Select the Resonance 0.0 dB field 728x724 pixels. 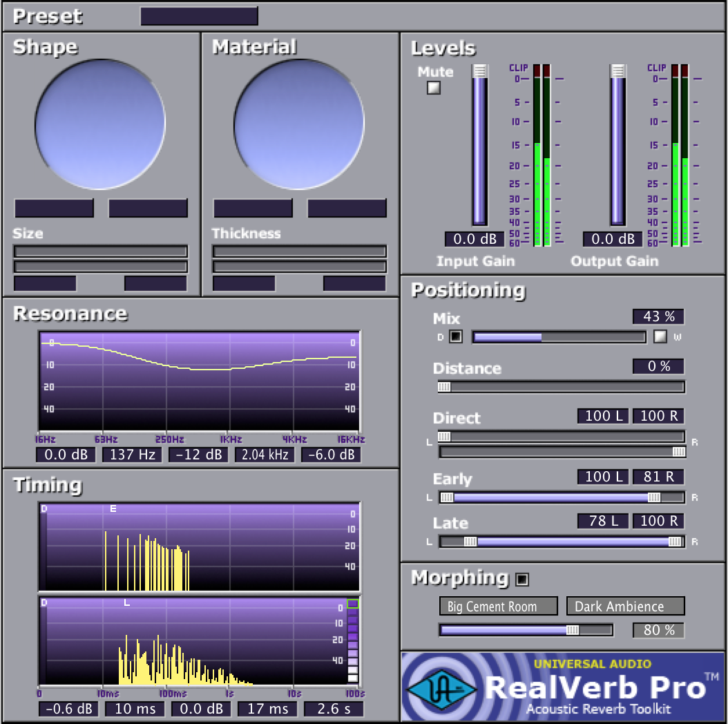[x=66, y=455]
